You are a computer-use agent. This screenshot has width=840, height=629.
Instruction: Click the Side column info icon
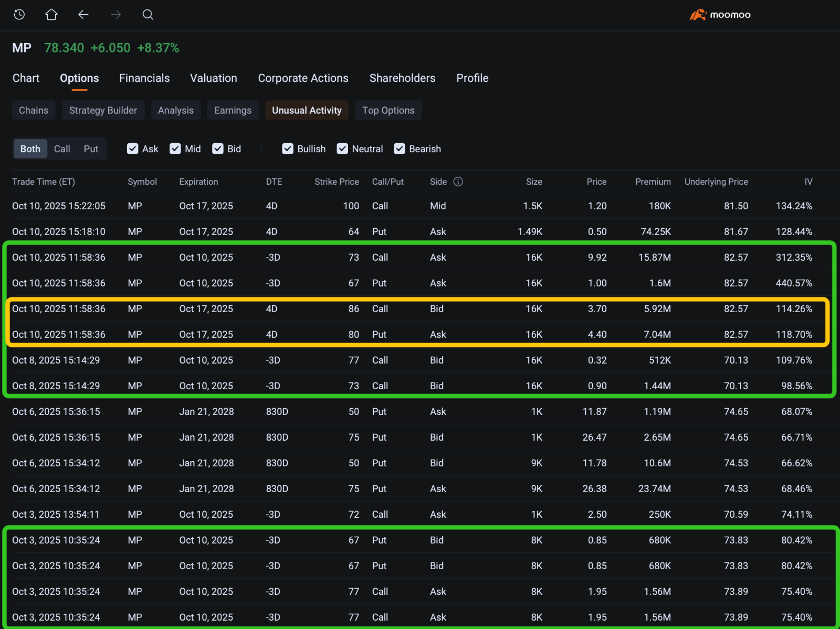(458, 182)
